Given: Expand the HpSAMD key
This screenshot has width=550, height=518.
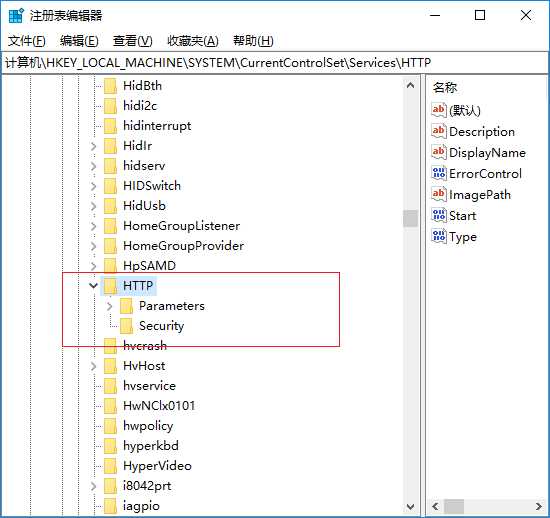Looking at the screenshot, I should tap(94, 266).
